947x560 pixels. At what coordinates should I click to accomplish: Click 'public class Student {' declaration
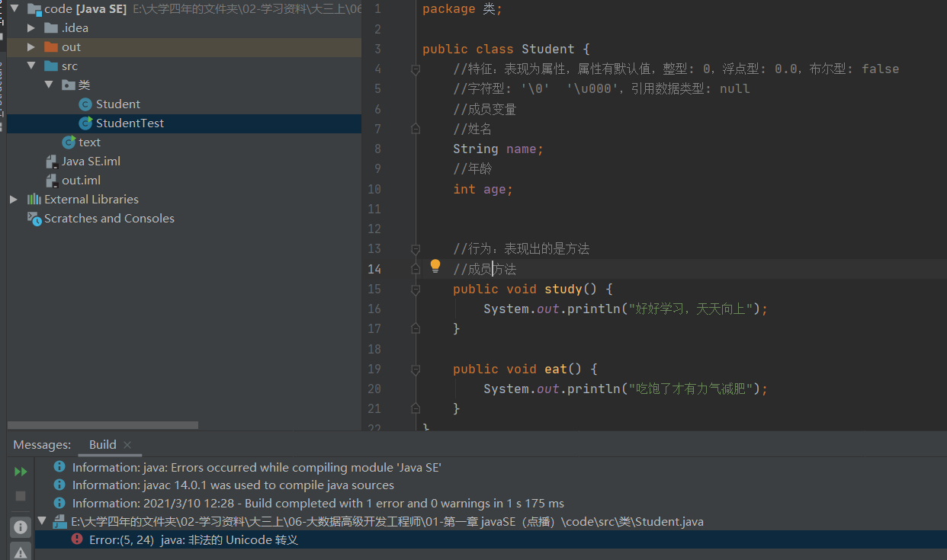tap(506, 50)
